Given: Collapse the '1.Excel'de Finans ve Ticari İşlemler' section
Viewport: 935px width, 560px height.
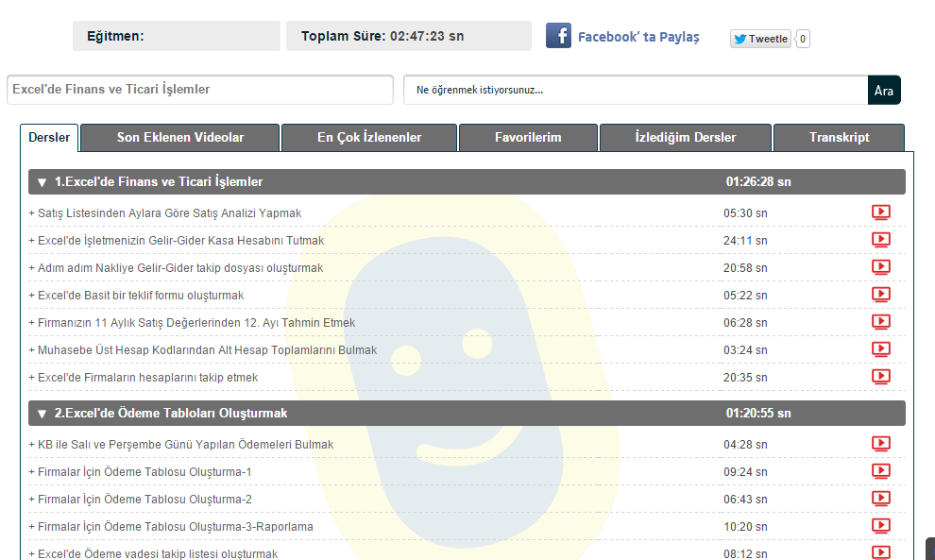Looking at the screenshot, I should point(42,182).
